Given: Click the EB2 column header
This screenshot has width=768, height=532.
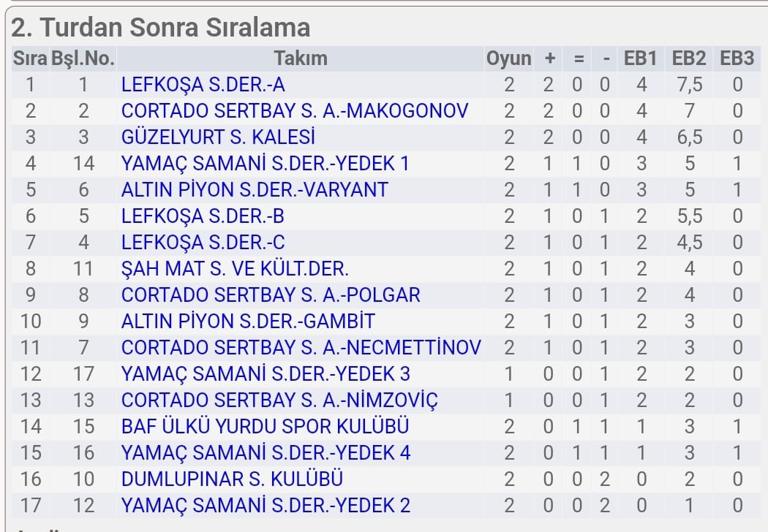Looking at the screenshot, I should tap(689, 58).
